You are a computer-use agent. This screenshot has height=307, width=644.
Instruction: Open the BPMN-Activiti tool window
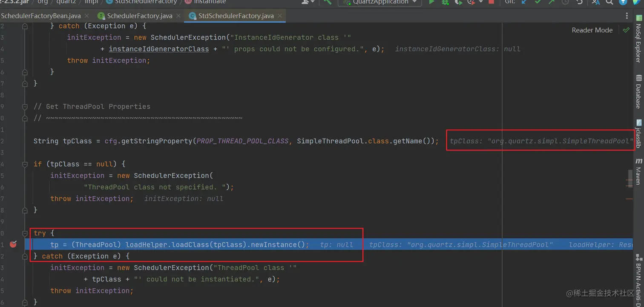[x=638, y=281]
